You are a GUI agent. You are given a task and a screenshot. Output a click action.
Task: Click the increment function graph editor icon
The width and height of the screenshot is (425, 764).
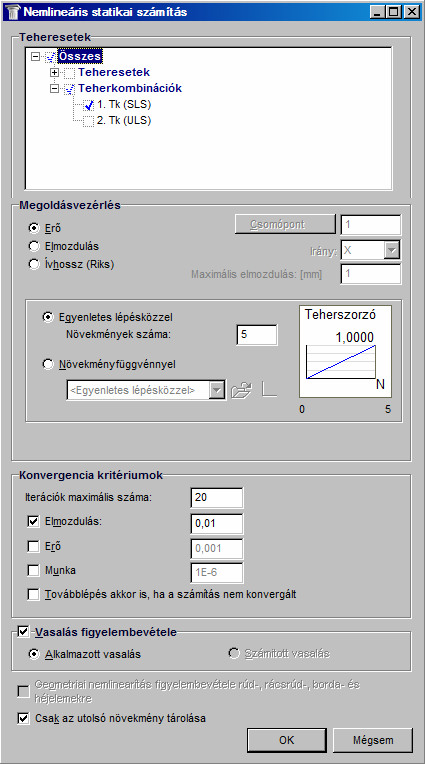270,390
